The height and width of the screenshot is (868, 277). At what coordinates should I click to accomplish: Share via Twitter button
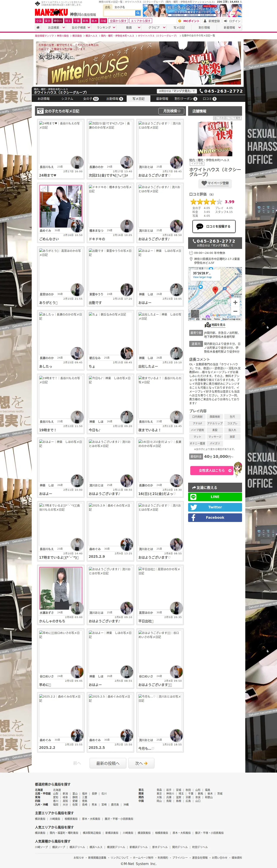pos(215,507)
